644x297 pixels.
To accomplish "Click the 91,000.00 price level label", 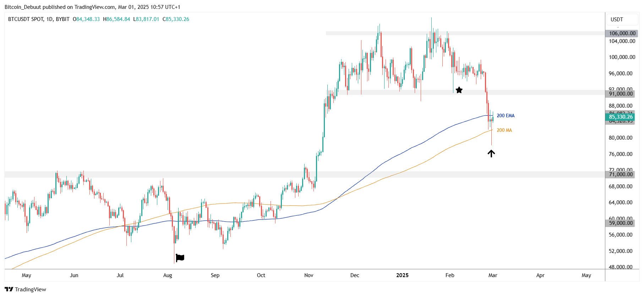I will click(621, 94).
